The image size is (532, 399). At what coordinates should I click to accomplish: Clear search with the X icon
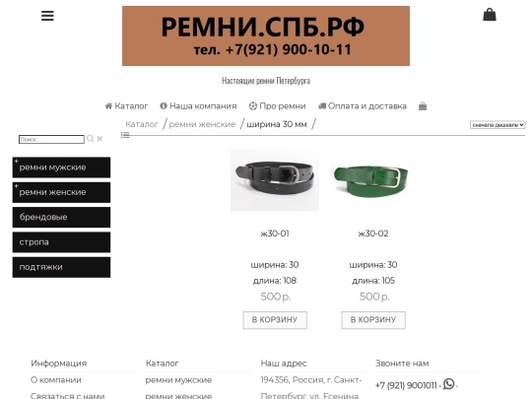pos(100,139)
